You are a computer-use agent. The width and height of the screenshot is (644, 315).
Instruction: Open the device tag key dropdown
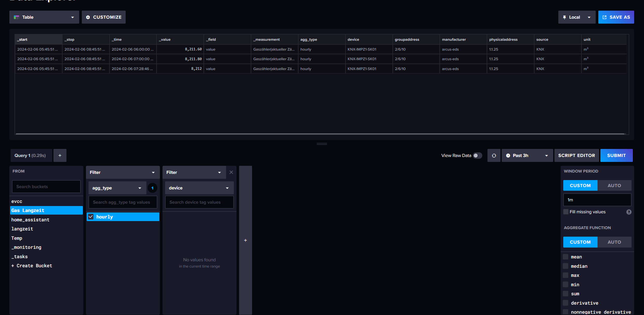[199, 188]
